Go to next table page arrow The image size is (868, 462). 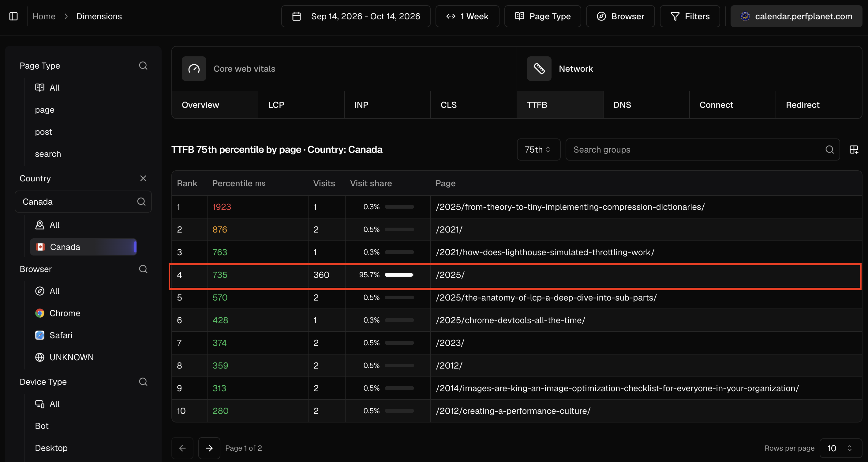[x=209, y=448]
